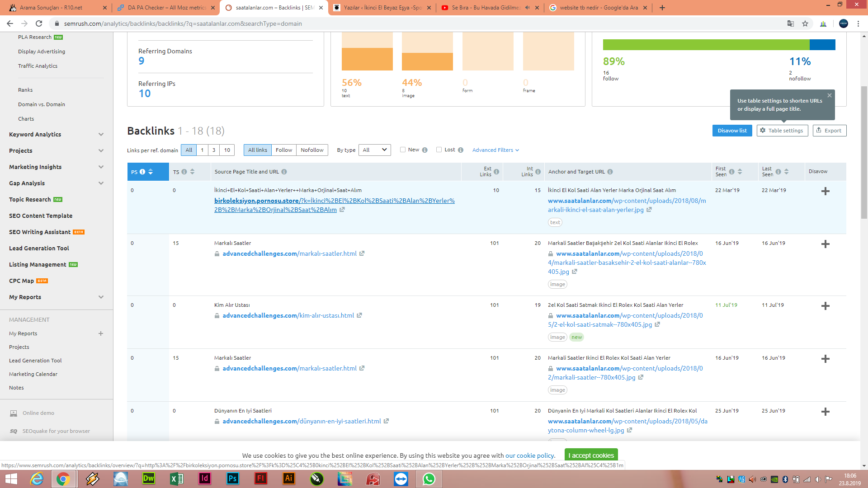Set links per ref. domain to 10

point(227,150)
